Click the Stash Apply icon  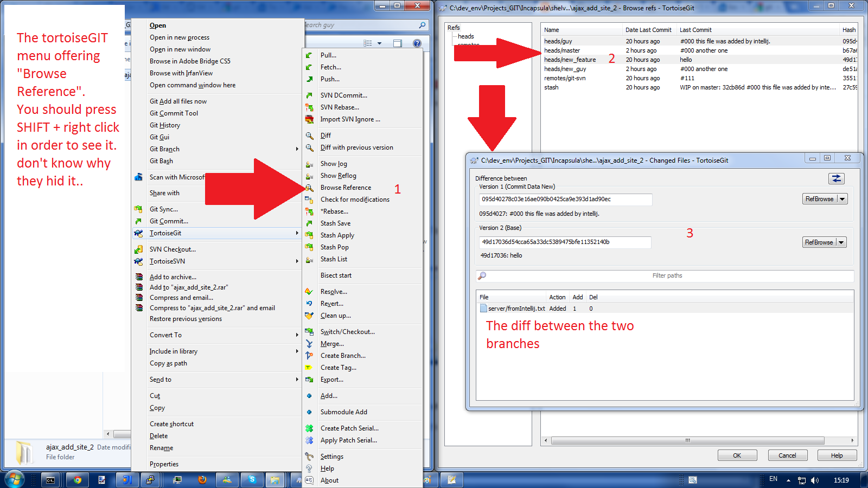(309, 235)
